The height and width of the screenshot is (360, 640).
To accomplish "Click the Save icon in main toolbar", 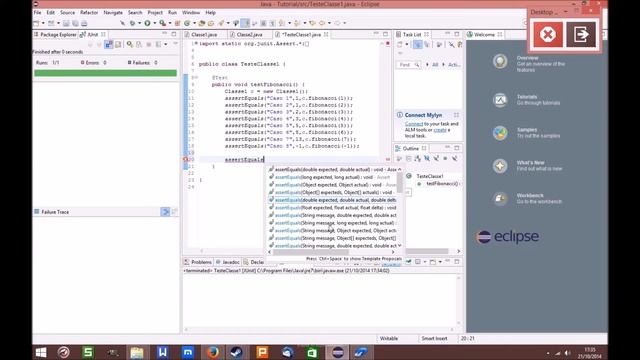I will [x=66, y=23].
